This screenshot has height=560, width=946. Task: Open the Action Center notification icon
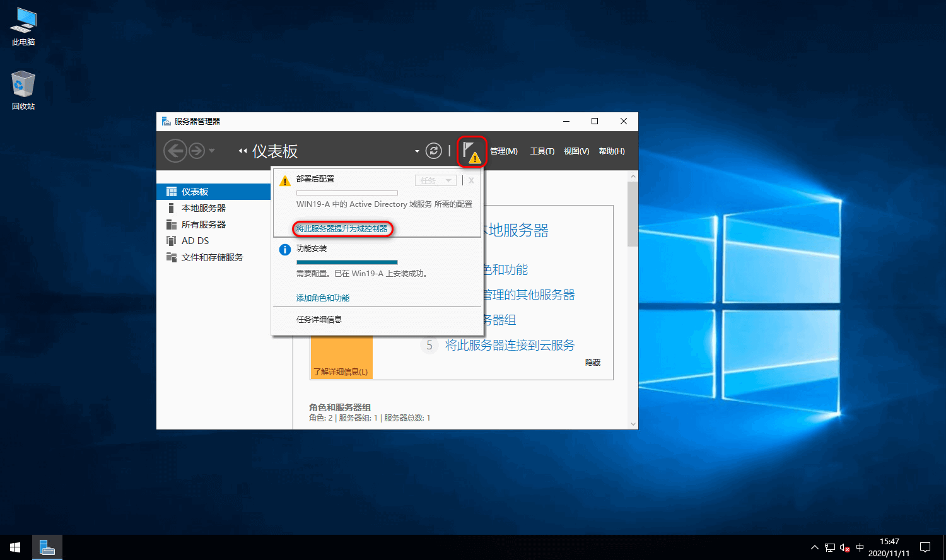(x=925, y=547)
